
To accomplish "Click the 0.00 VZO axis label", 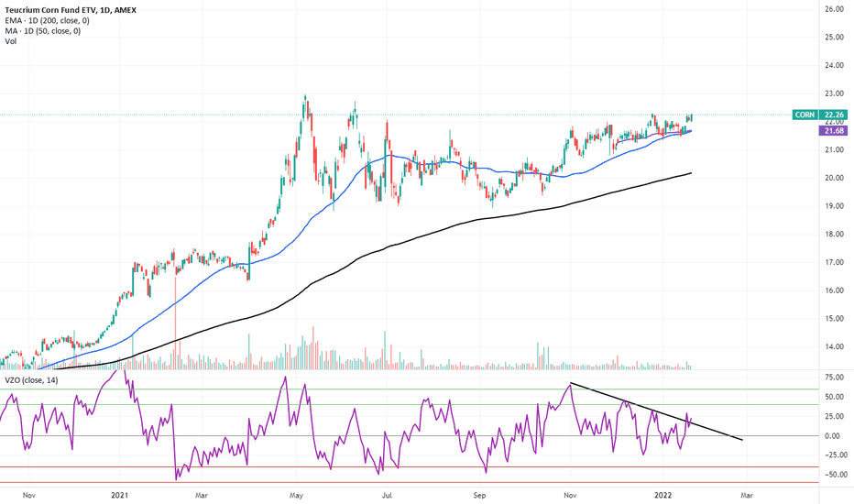I will [x=832, y=436].
